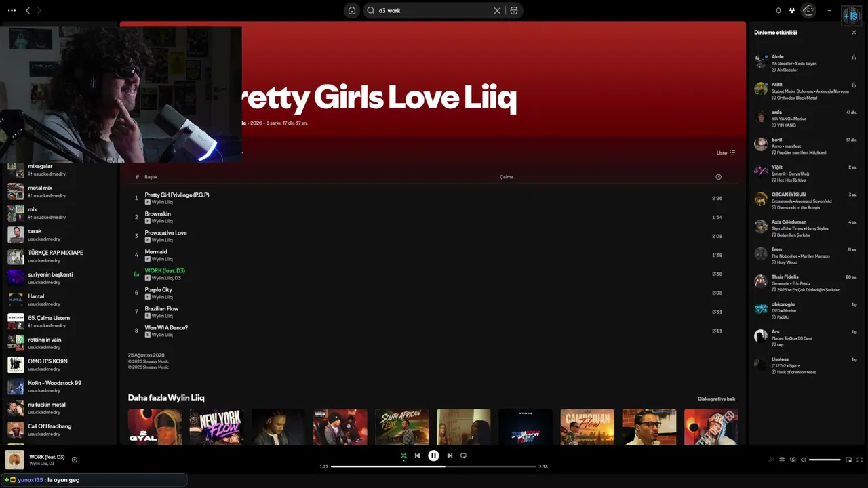Open the mini player

point(848,460)
